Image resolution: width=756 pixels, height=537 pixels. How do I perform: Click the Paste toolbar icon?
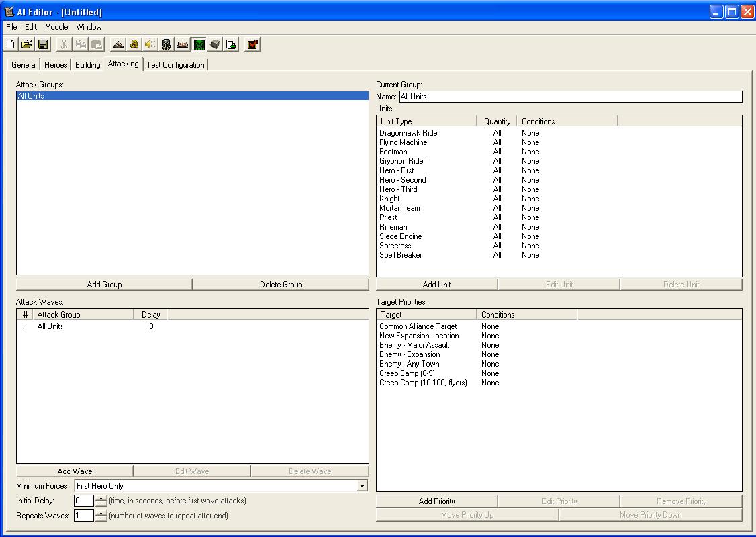click(x=97, y=44)
